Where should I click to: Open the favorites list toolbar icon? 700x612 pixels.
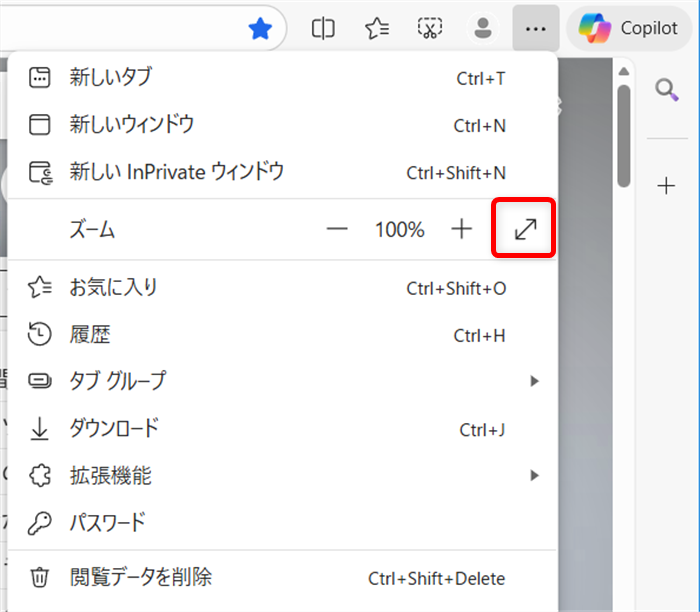click(x=377, y=29)
